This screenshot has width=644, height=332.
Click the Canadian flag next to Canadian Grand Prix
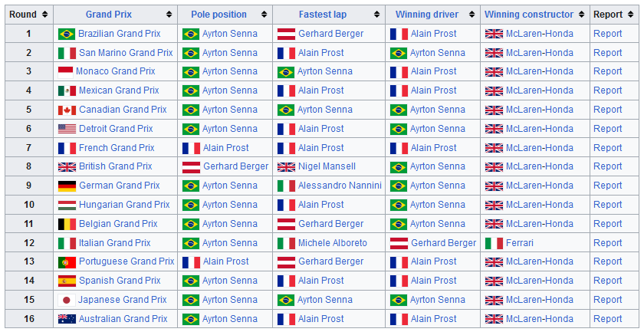[66, 110]
